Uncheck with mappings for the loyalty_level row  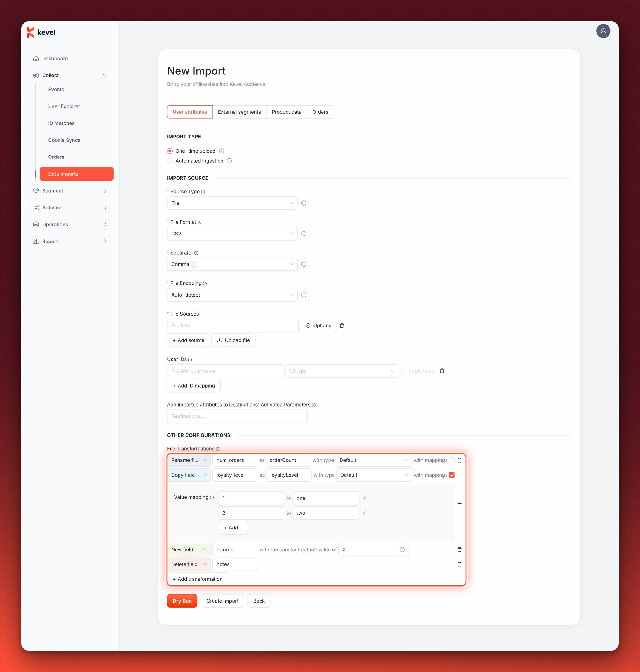pyautogui.click(x=452, y=475)
